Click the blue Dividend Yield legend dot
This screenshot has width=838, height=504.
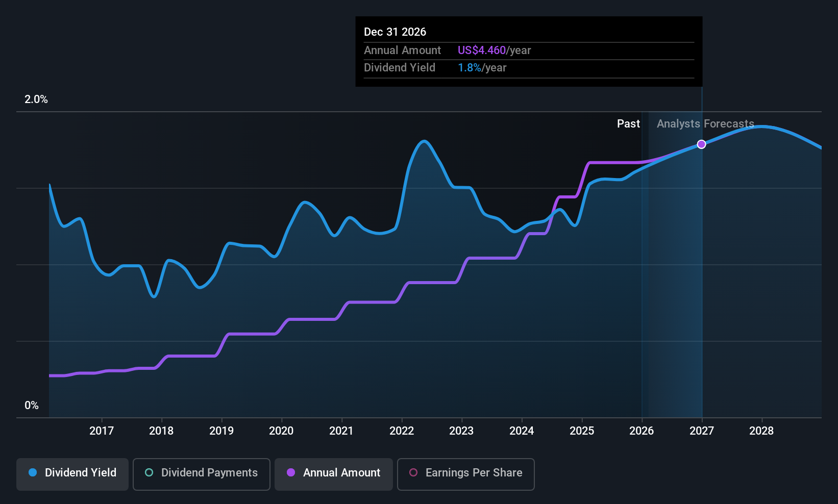coord(33,472)
